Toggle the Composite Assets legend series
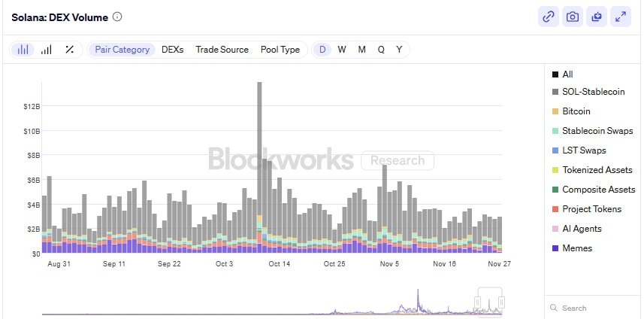 coord(594,190)
